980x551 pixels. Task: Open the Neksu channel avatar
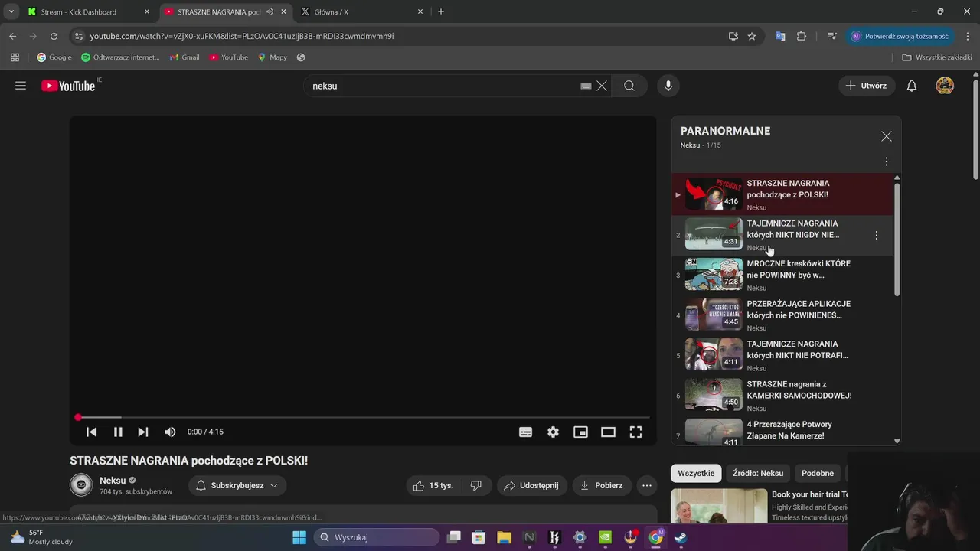pyautogui.click(x=80, y=485)
